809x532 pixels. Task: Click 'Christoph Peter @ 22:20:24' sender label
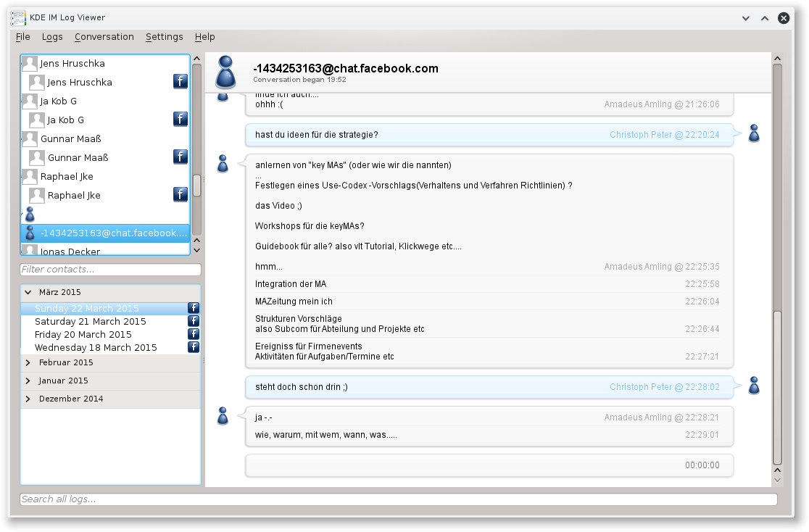click(x=665, y=135)
